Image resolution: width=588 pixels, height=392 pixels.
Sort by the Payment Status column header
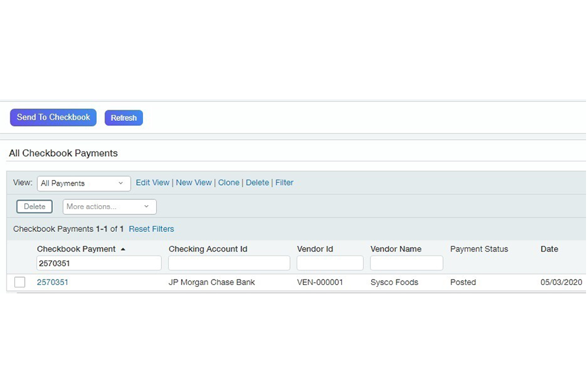pyautogui.click(x=479, y=249)
